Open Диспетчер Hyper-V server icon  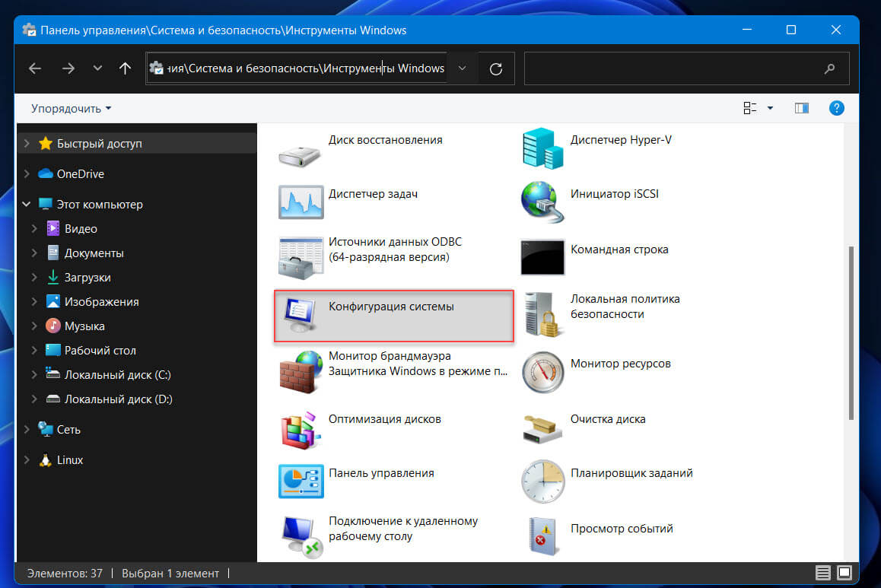tap(542, 148)
